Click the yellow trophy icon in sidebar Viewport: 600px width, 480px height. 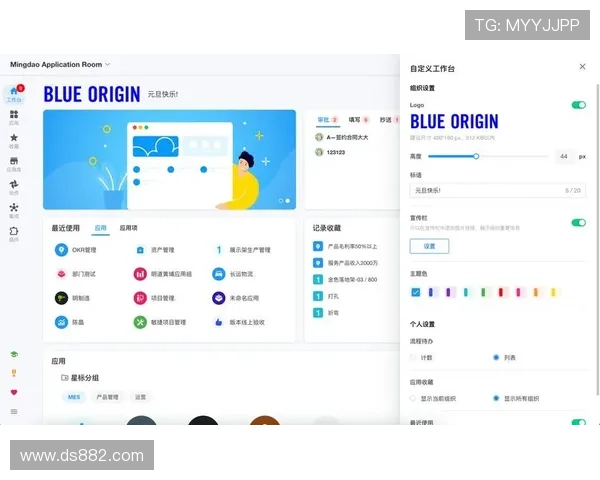point(14,373)
